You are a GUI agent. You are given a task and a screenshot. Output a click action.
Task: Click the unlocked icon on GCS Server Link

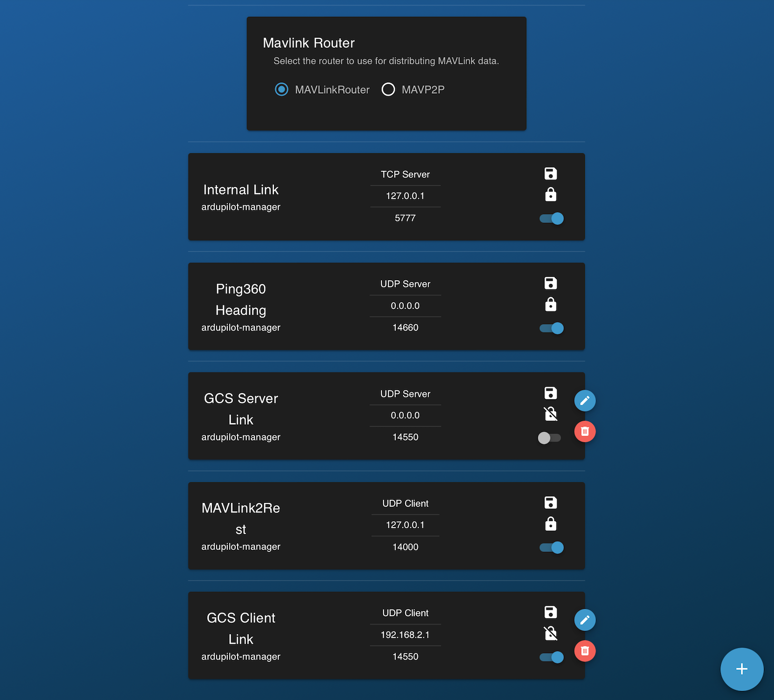click(x=551, y=414)
